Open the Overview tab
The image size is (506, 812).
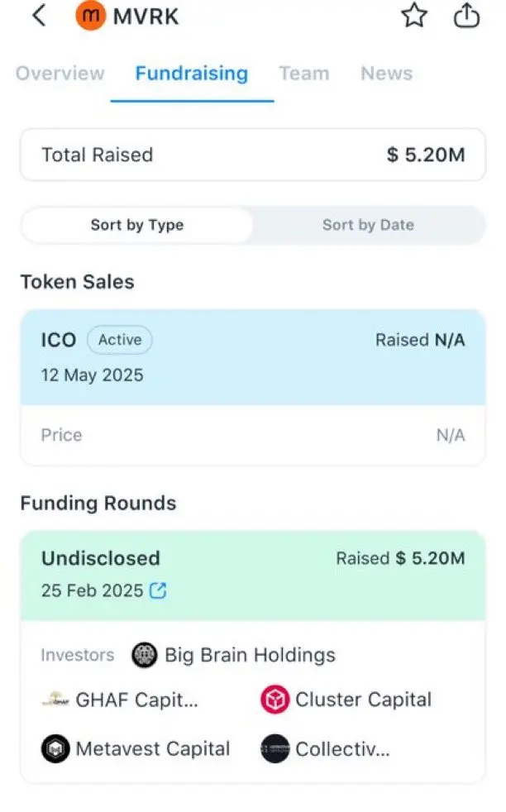60,74
